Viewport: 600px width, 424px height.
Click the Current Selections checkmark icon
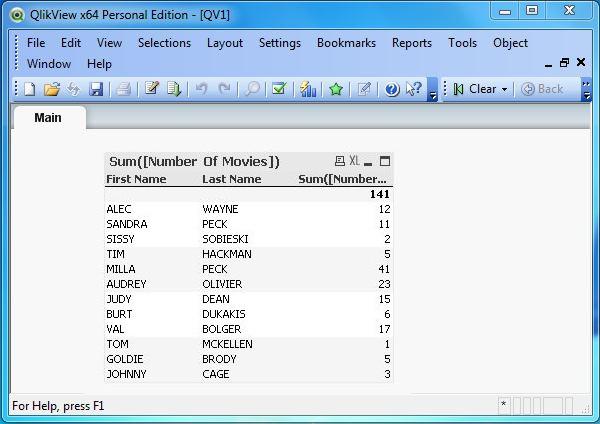tap(279, 89)
